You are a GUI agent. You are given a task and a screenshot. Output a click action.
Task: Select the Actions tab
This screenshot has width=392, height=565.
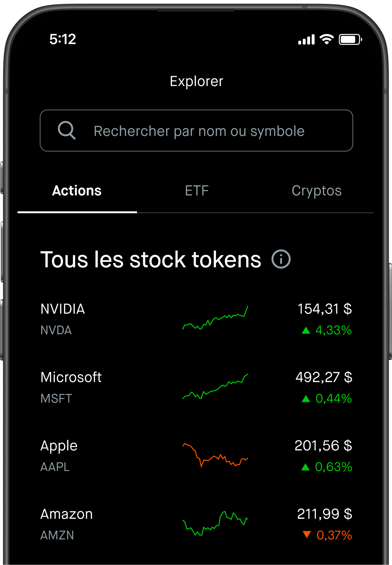click(x=77, y=191)
